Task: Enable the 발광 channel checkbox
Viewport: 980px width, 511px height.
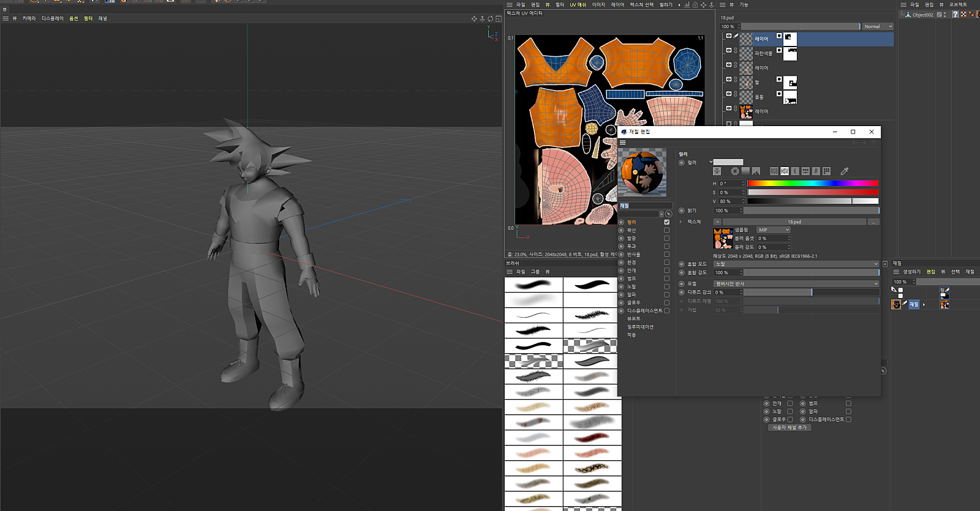Action: click(x=666, y=238)
